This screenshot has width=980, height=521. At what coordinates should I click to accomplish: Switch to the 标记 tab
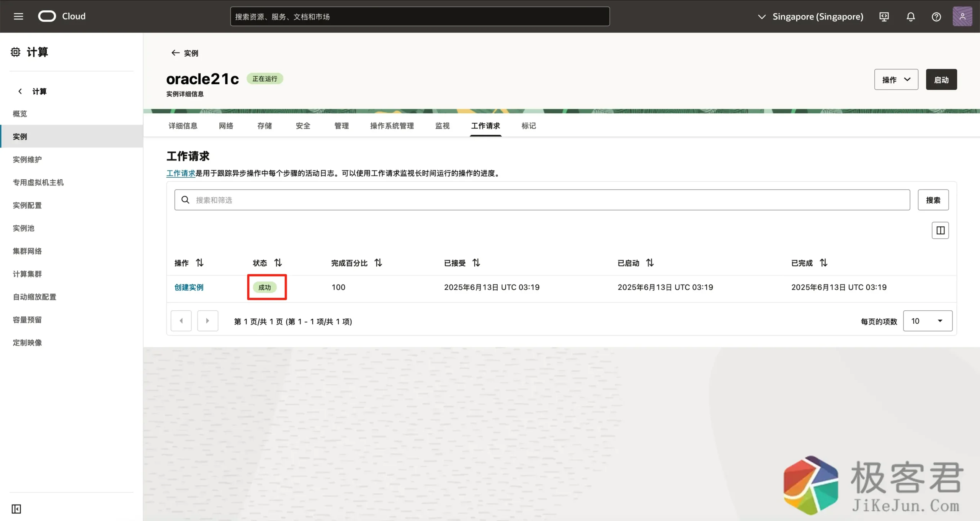pyautogui.click(x=529, y=126)
